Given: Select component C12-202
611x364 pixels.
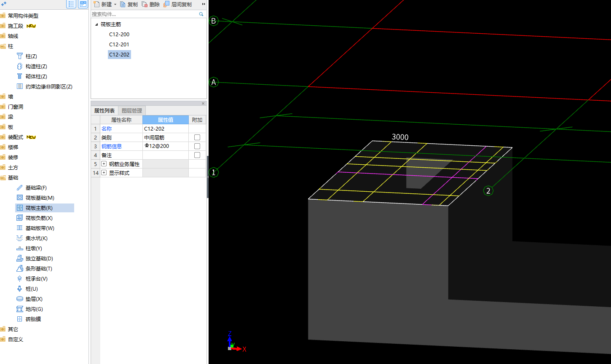Looking at the screenshot, I should point(119,55).
